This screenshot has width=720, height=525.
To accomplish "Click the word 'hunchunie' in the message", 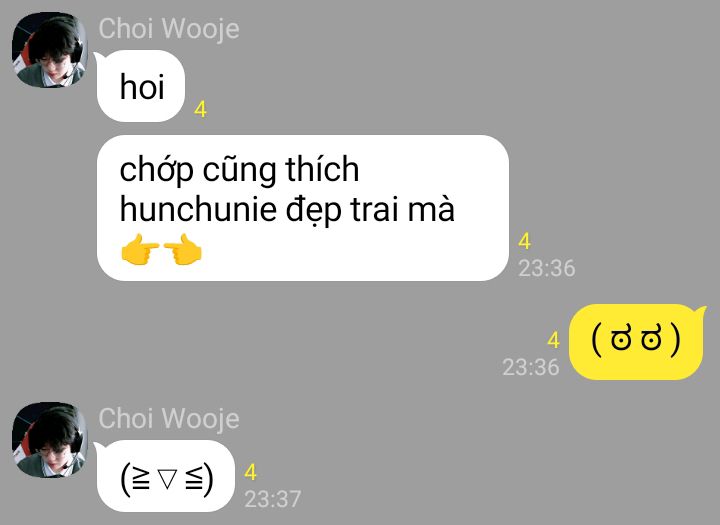I will [198, 209].
